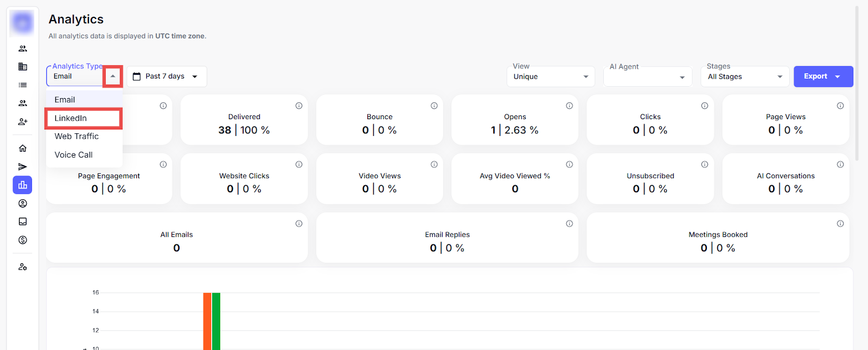Show info for the Opens card
868x350 pixels.
(569, 106)
